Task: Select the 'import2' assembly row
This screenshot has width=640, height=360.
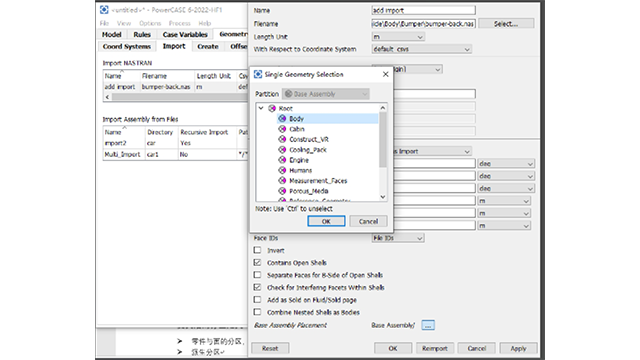Action: pos(175,143)
